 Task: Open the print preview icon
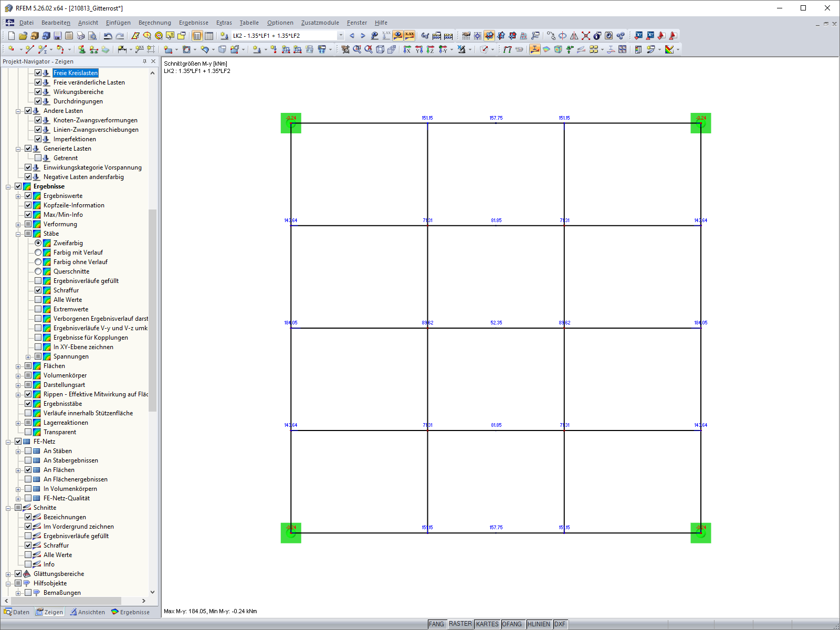(x=93, y=35)
